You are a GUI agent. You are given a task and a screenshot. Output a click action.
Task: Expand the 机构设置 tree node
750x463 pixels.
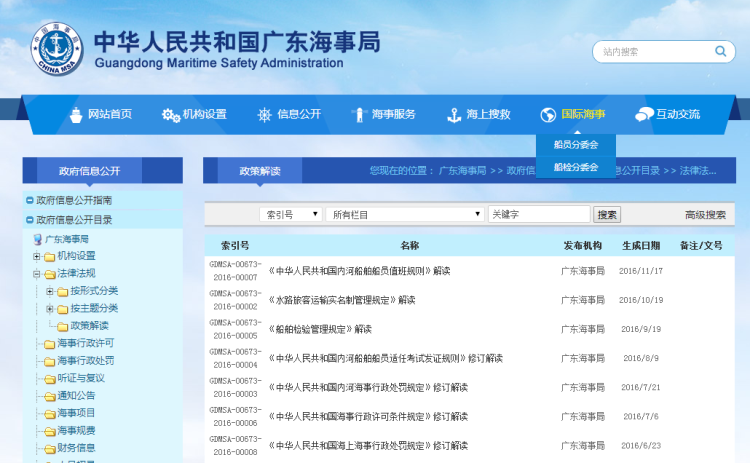click(37, 256)
